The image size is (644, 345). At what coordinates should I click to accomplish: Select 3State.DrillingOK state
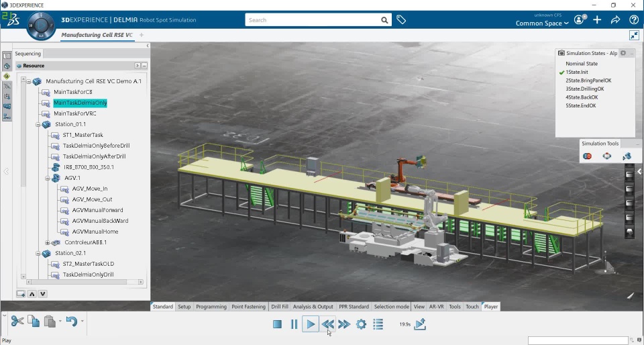tap(585, 89)
